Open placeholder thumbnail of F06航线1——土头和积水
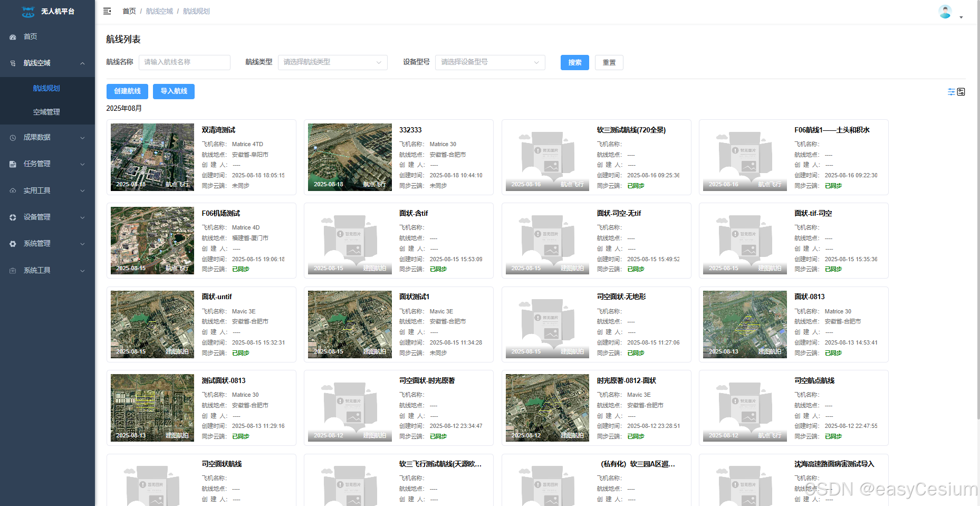Viewport: 980px width, 506px height. point(745,157)
